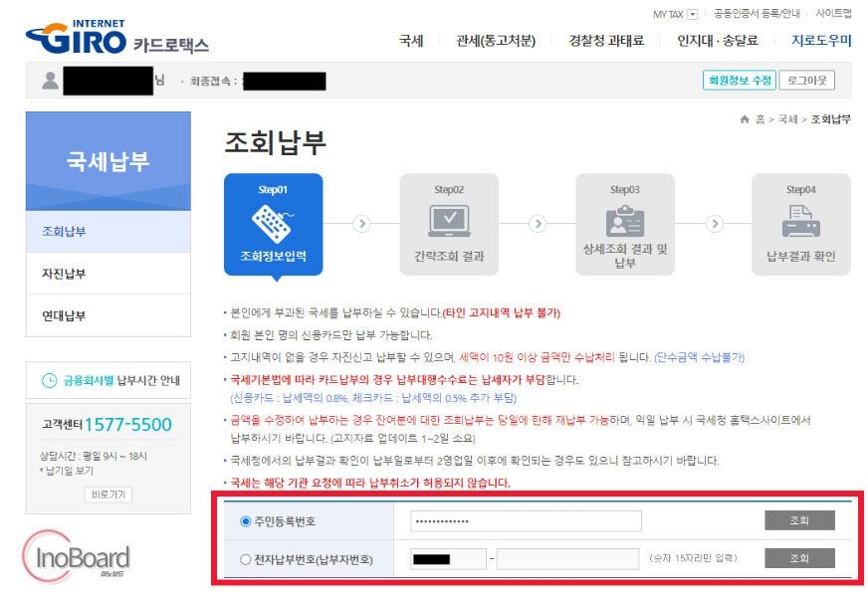Screen dimensions: 868x597
Task: Click the 납기일 보기 link
Action: coord(69,471)
